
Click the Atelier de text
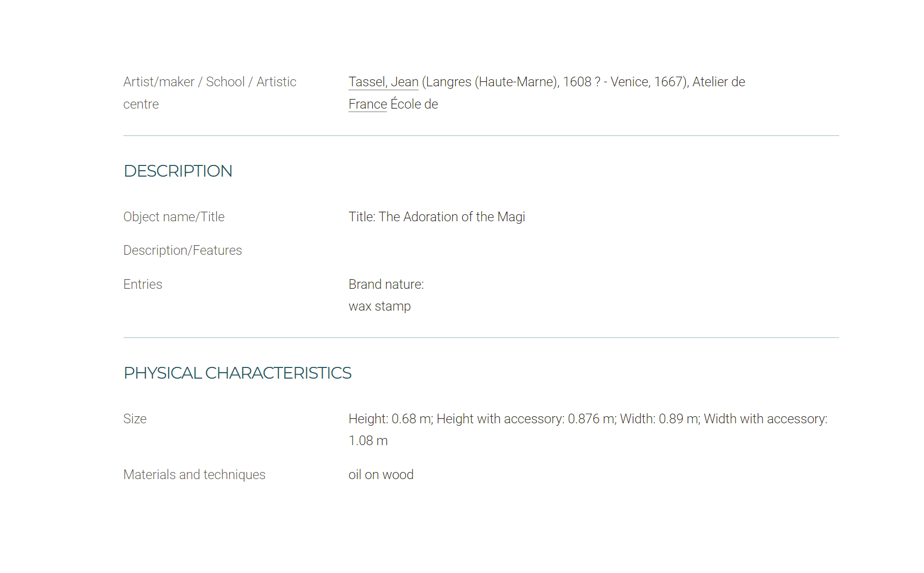[x=719, y=82]
